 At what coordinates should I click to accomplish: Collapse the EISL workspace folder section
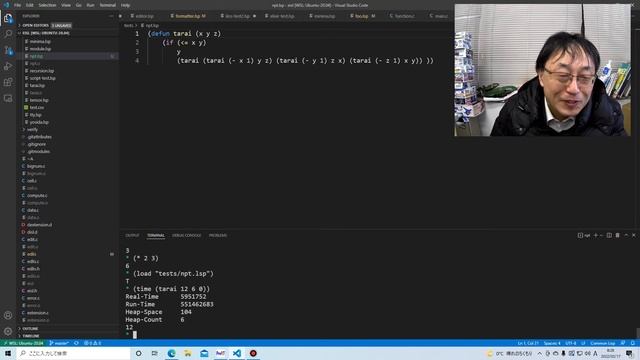coord(67,33)
